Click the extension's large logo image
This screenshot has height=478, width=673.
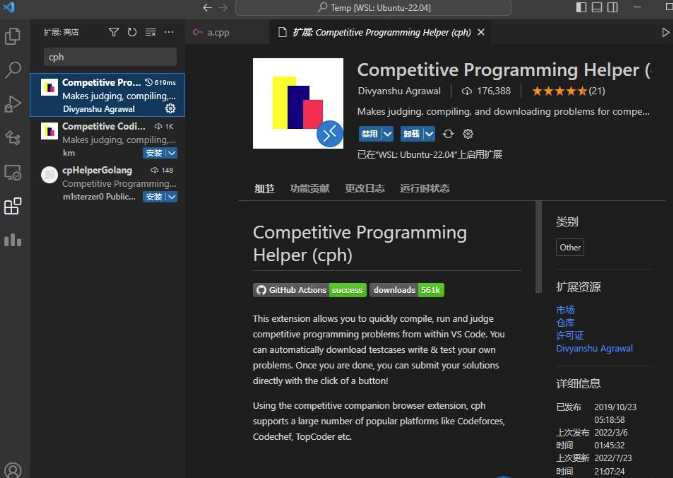[298, 103]
